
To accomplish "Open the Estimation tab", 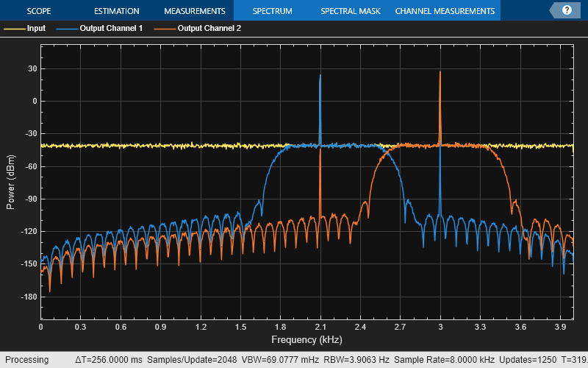I will click(117, 11).
